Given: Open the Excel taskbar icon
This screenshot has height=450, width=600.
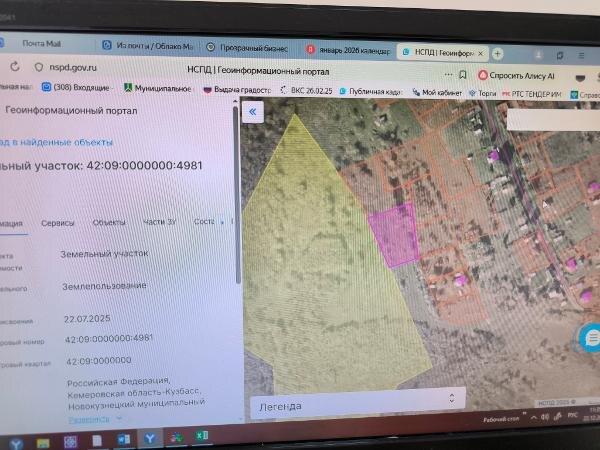Looking at the screenshot, I should pyautogui.click(x=202, y=436).
